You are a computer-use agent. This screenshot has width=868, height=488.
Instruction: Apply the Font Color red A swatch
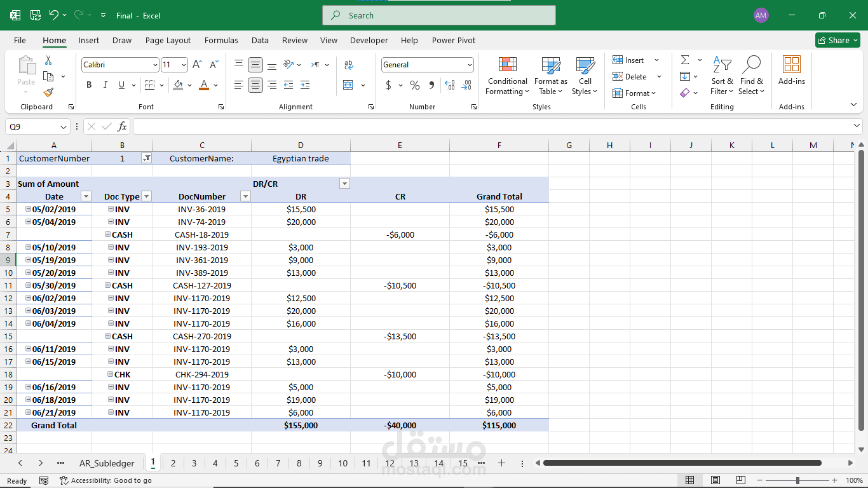point(204,85)
